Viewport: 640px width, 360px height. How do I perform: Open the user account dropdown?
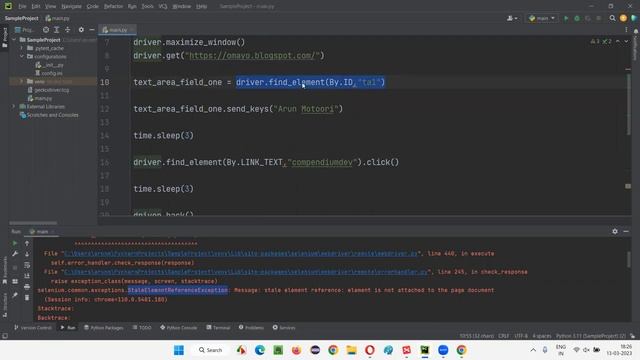pos(512,18)
